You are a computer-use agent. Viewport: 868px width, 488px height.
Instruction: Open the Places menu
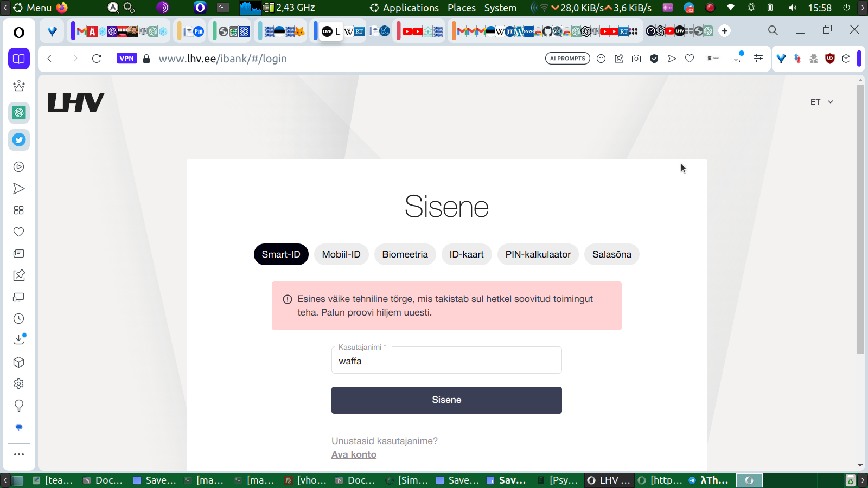tap(462, 8)
